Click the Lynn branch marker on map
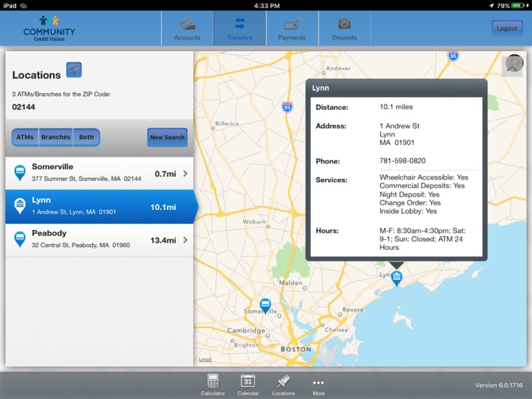 coord(397,278)
